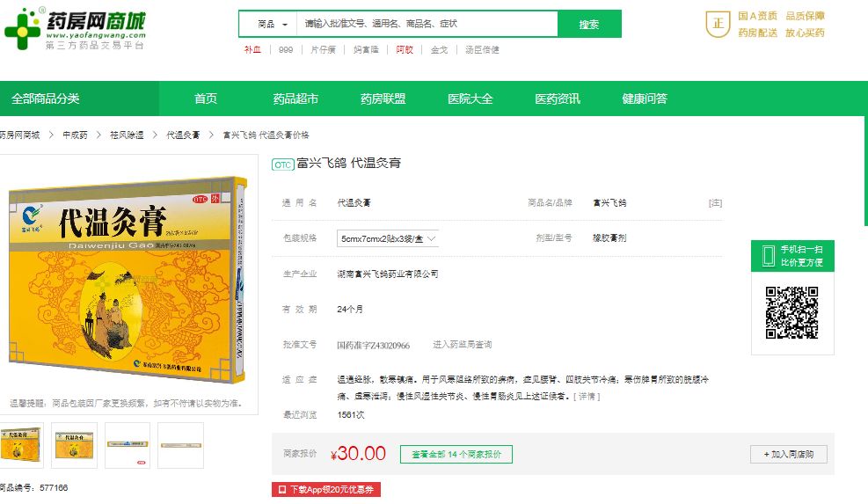Click the 富兴飞鸽 brand name value

click(609, 202)
